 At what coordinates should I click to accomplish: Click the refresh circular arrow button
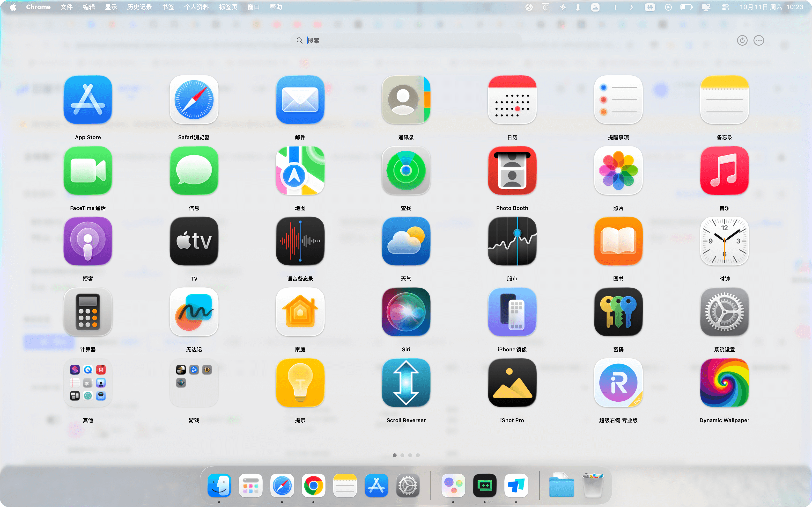[x=742, y=41]
